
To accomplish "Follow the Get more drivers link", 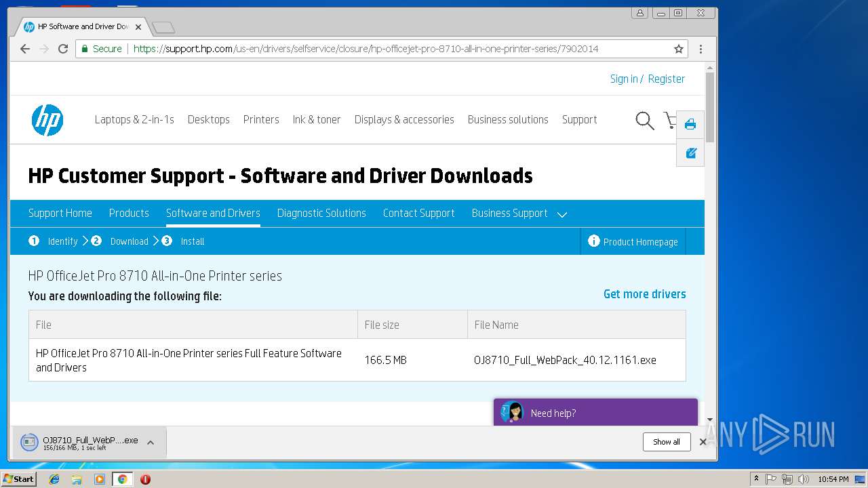I will click(x=645, y=294).
